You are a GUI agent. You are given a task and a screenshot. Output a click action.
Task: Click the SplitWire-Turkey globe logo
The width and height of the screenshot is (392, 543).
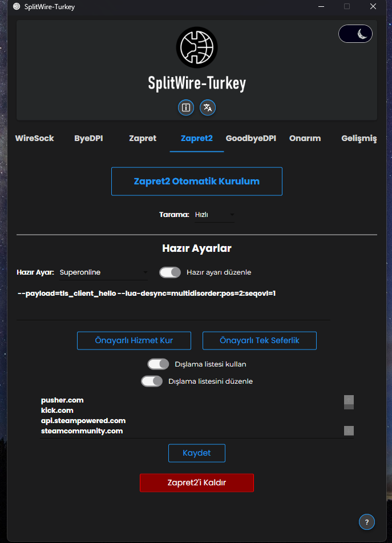click(x=196, y=47)
